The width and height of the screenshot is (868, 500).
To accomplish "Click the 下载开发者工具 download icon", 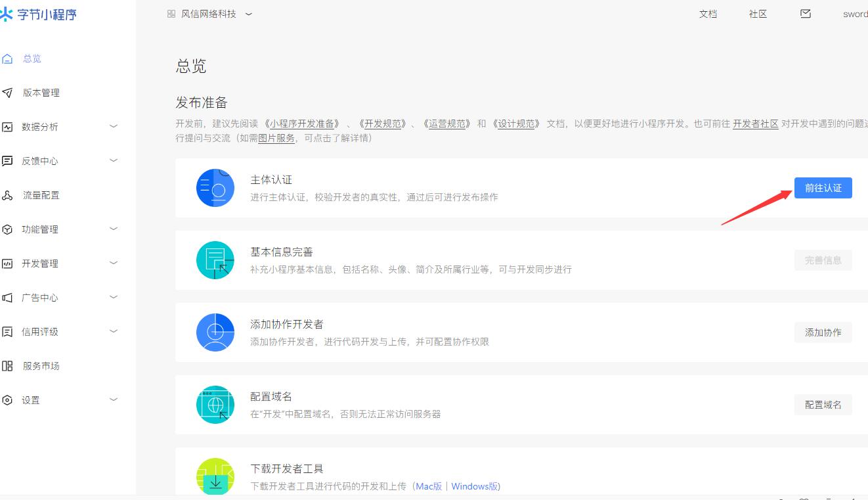I will [215, 476].
